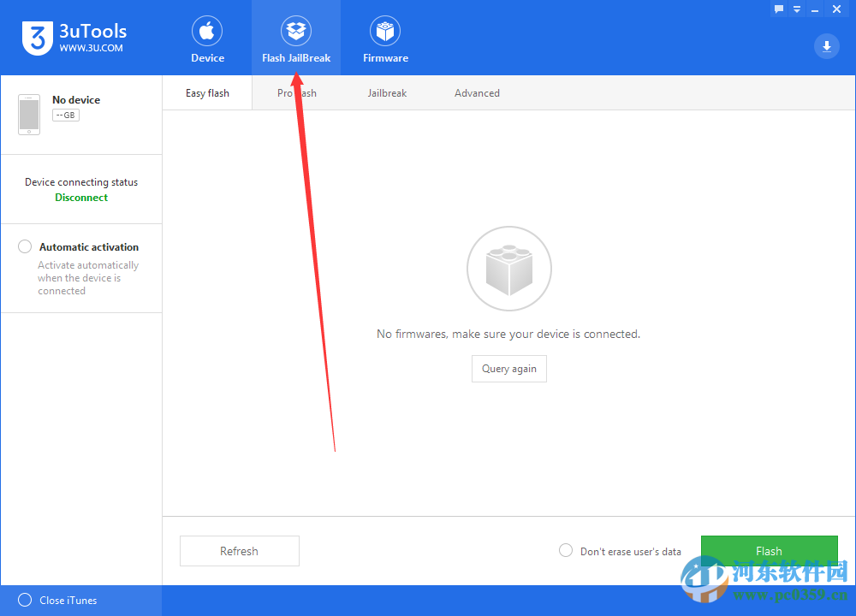Viewport: 856px width, 616px height.
Task: Toggle the Close iTunes option
Action: [25, 600]
